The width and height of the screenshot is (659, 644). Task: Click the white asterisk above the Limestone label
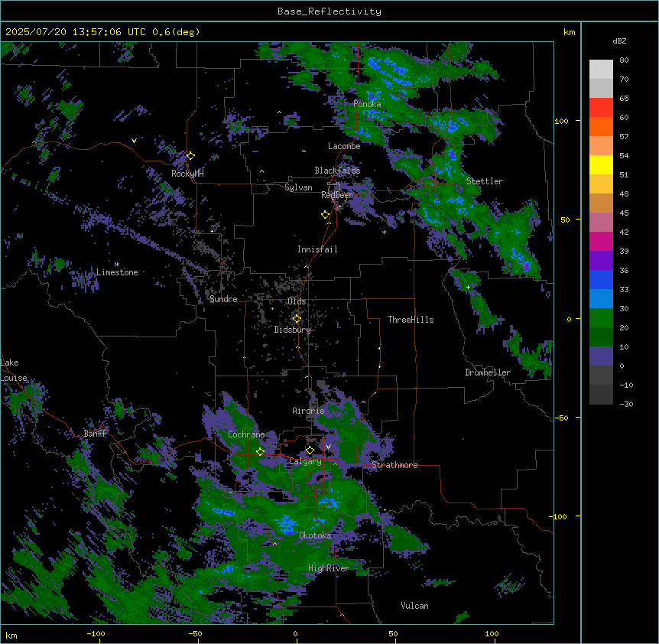click(117, 264)
